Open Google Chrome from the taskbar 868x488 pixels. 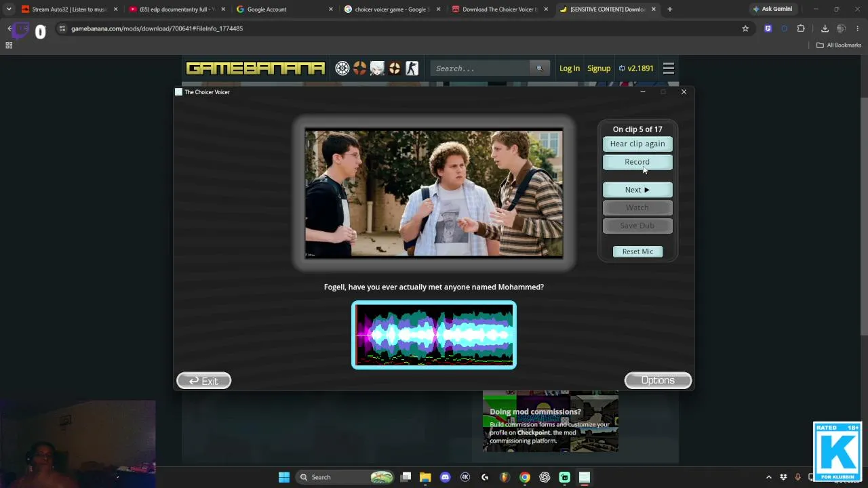click(525, 477)
